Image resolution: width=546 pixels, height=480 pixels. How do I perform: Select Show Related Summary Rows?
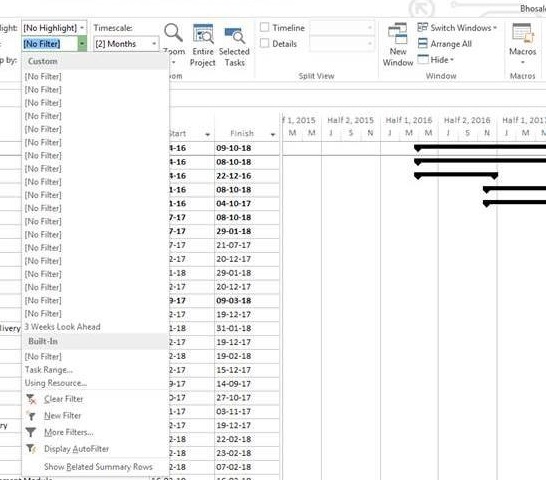tap(98, 467)
